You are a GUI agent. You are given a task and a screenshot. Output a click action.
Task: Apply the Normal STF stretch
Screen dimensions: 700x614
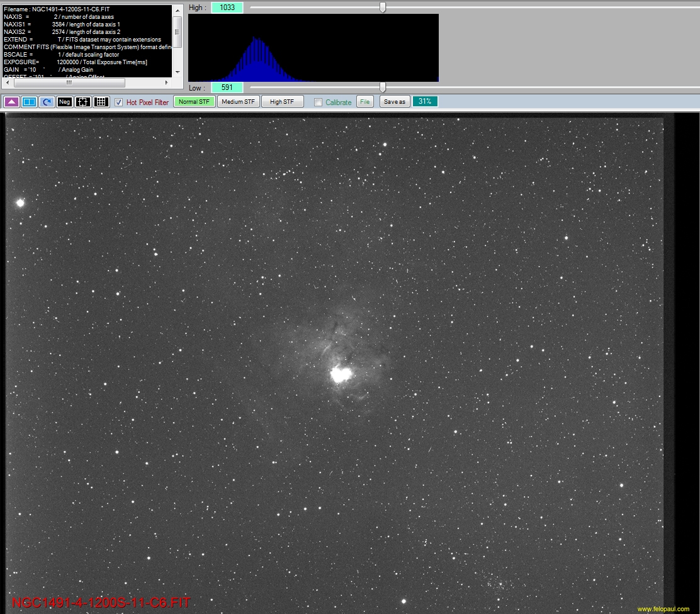pos(194,102)
